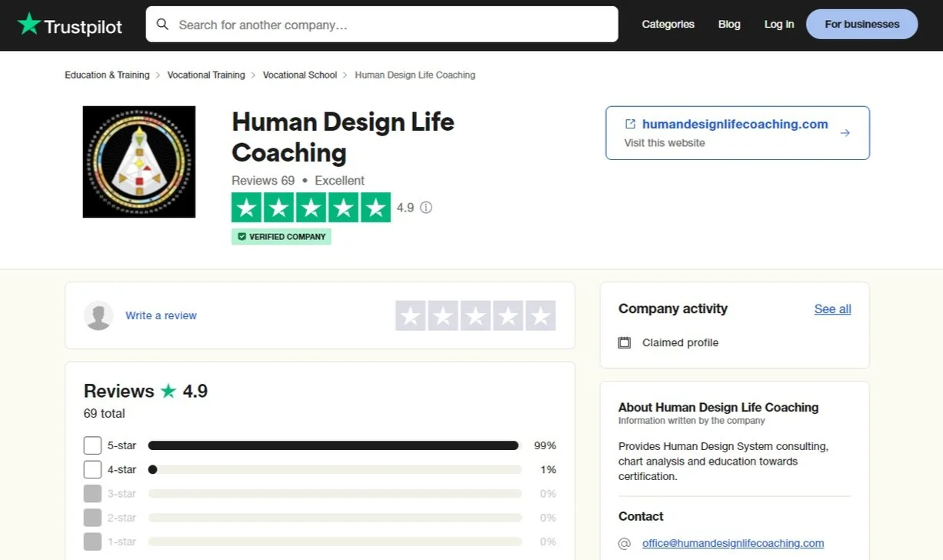Click the Trustpilot logo star
Screen dimensions: 943x560
tap(28, 24)
